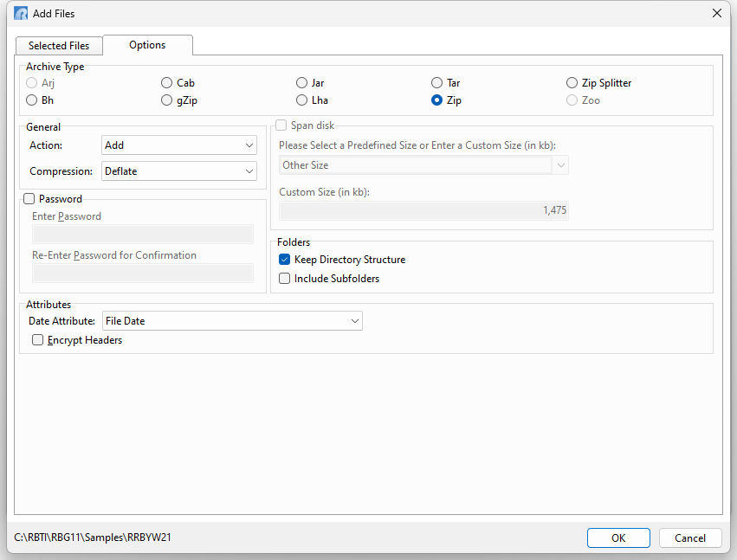Enable the Password checkbox

29,199
